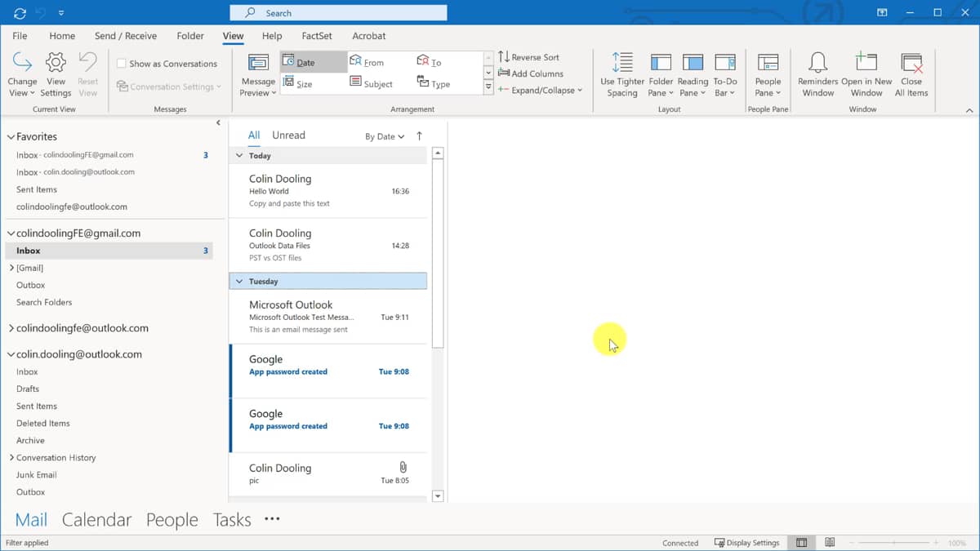Screen dimensions: 980x551
Task: Open the Reading Pane options
Action: click(693, 75)
